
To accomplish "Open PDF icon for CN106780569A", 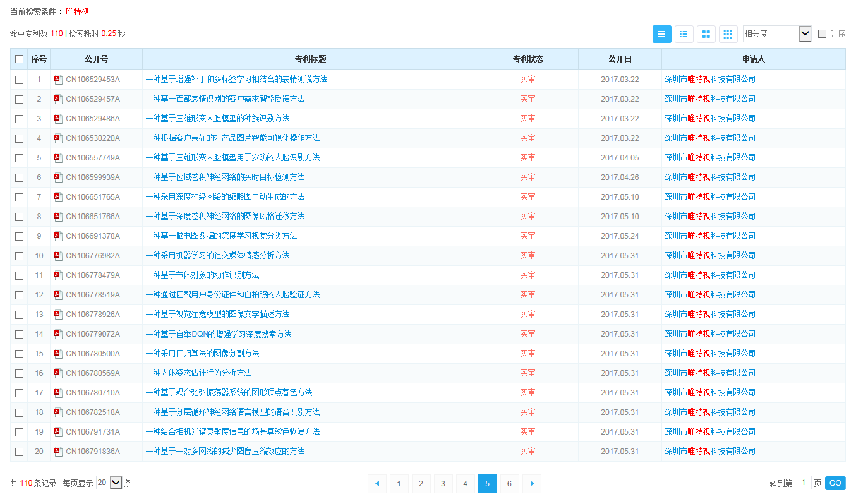I will point(58,373).
